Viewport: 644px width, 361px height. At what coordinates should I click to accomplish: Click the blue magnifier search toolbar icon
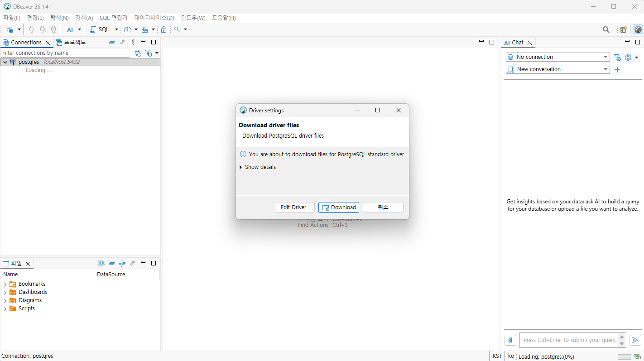(177, 29)
